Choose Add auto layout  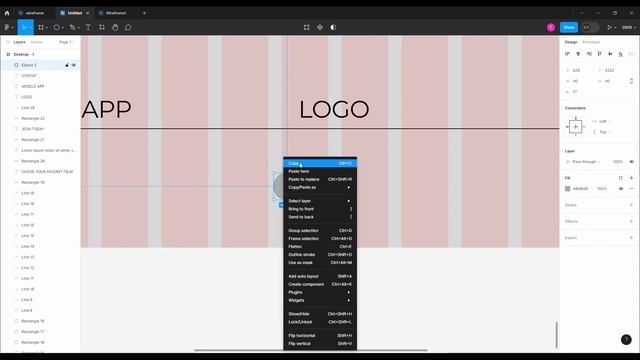coord(320,276)
